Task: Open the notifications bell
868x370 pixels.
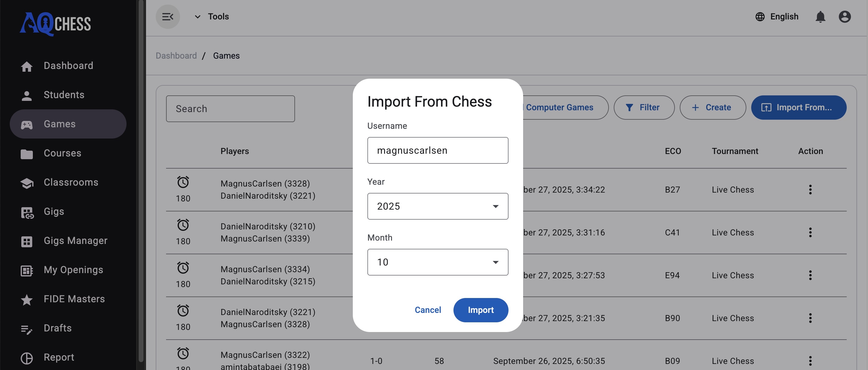Action: 821,16
